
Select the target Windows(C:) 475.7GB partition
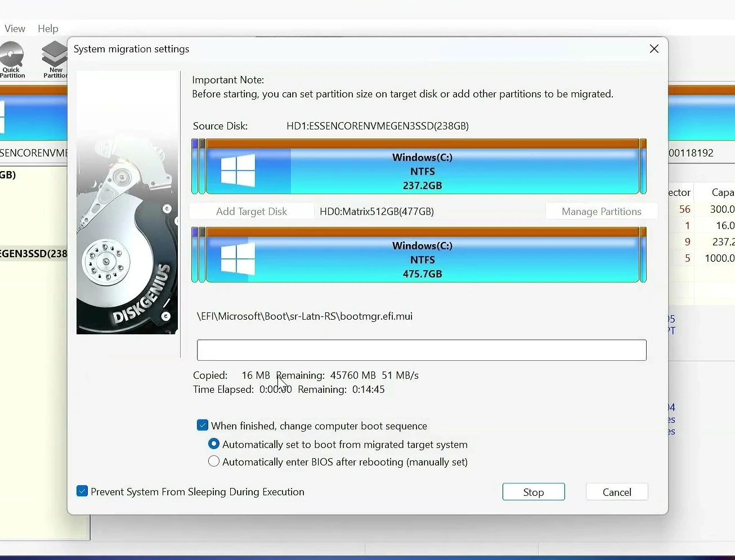click(x=423, y=255)
